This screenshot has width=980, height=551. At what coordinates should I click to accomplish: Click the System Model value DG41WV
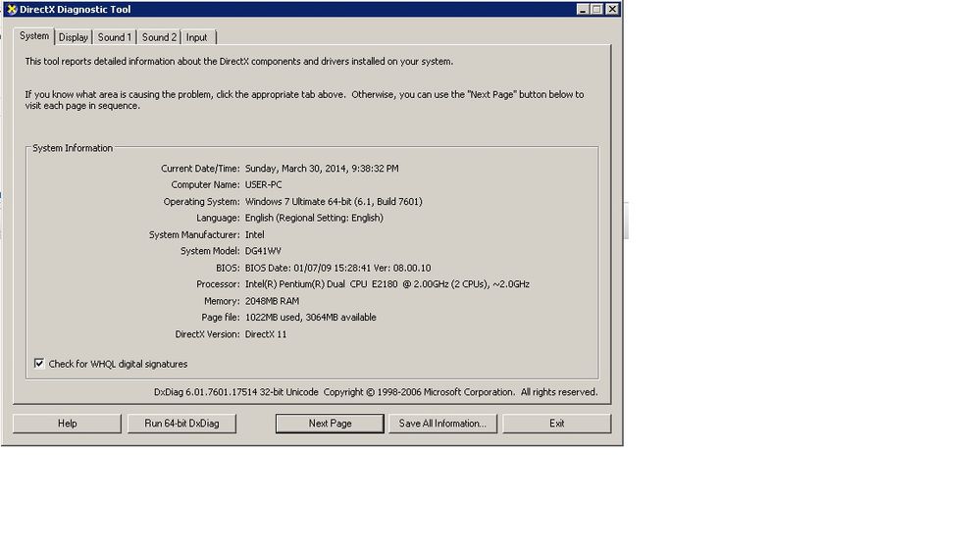pos(263,251)
